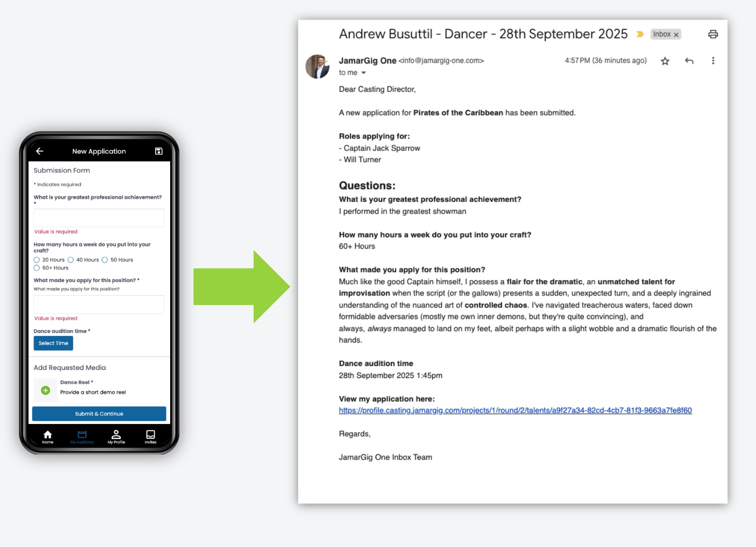Click the 'Add Requested Media' heading
The height and width of the screenshot is (547, 756).
pos(70,367)
